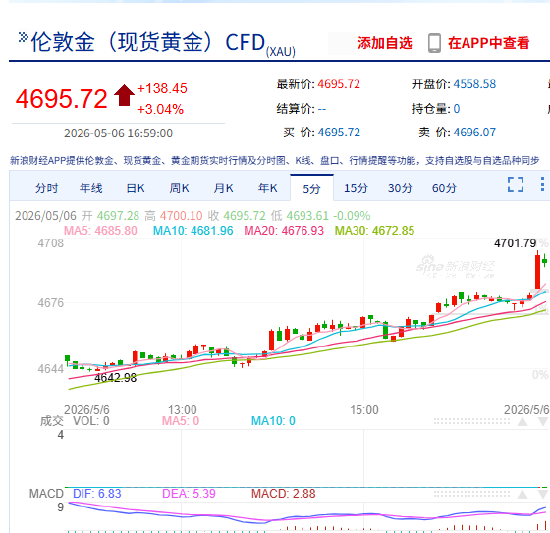Click the 15:00 time axis label
550x533 pixels.
tap(364, 409)
